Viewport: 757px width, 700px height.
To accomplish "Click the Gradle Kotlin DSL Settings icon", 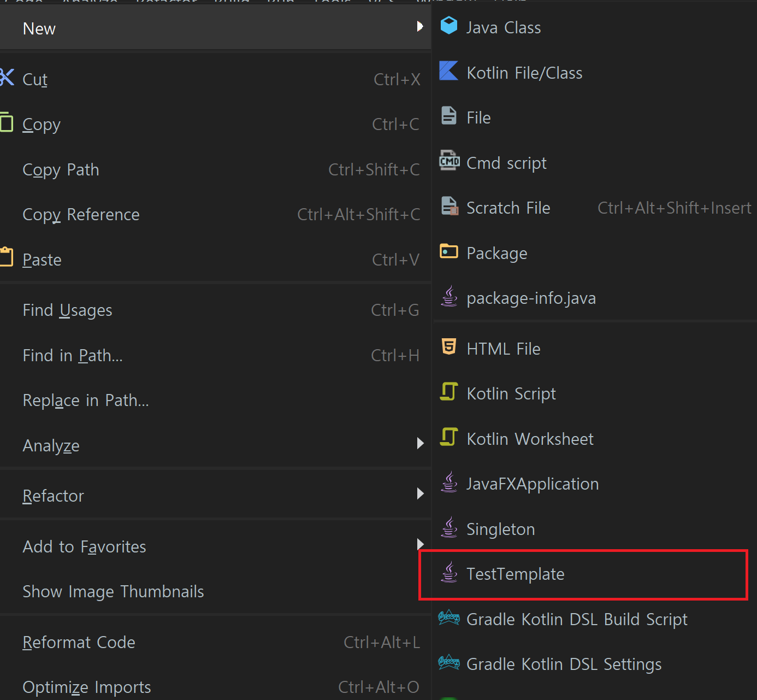I will (449, 662).
